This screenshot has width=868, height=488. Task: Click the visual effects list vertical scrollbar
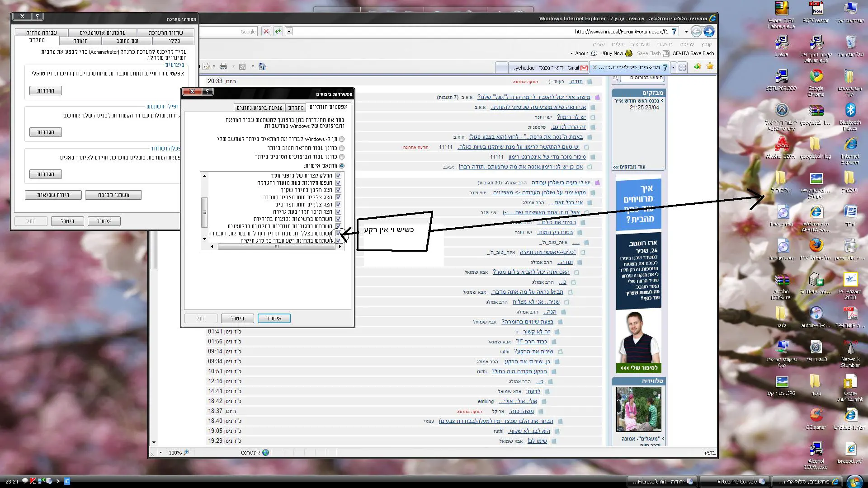(204, 212)
